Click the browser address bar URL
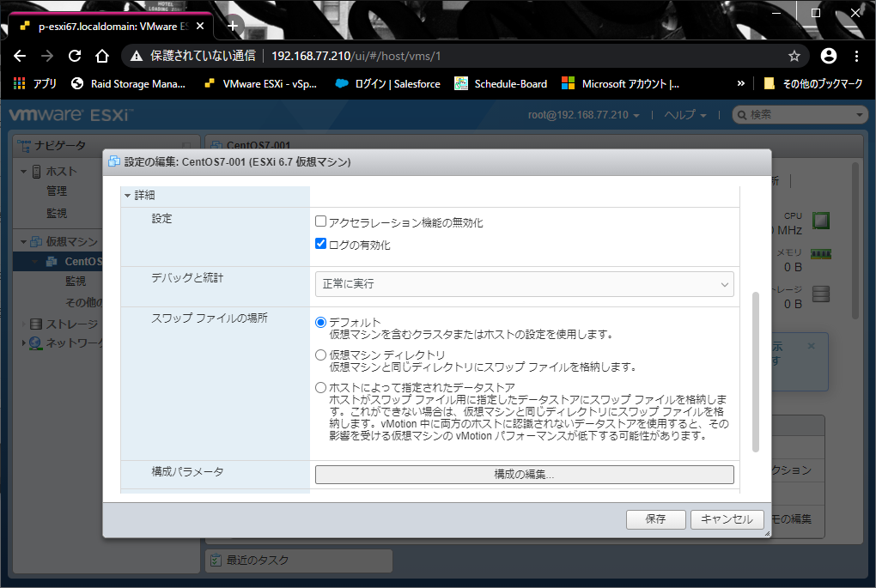 (356, 56)
